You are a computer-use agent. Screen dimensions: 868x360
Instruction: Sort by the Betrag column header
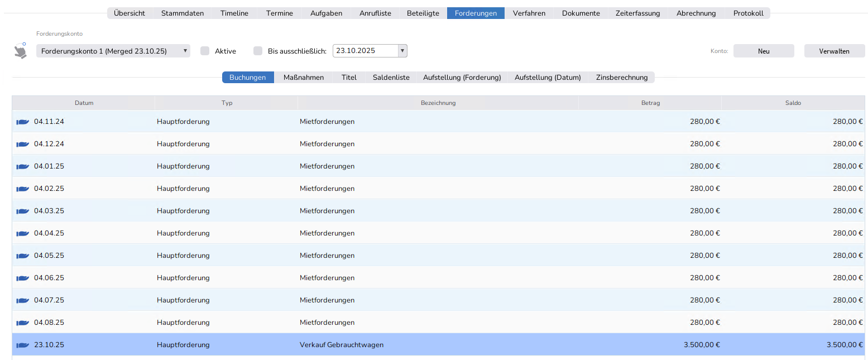(x=650, y=103)
